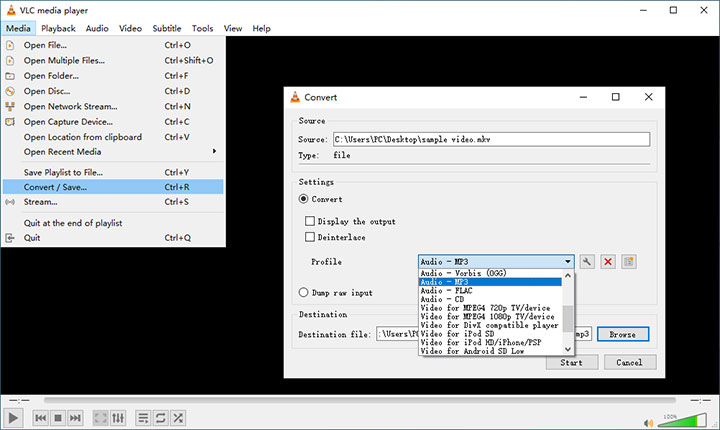720x430 pixels.
Task: Select Save Playlist to File entry
Action: coord(113,172)
